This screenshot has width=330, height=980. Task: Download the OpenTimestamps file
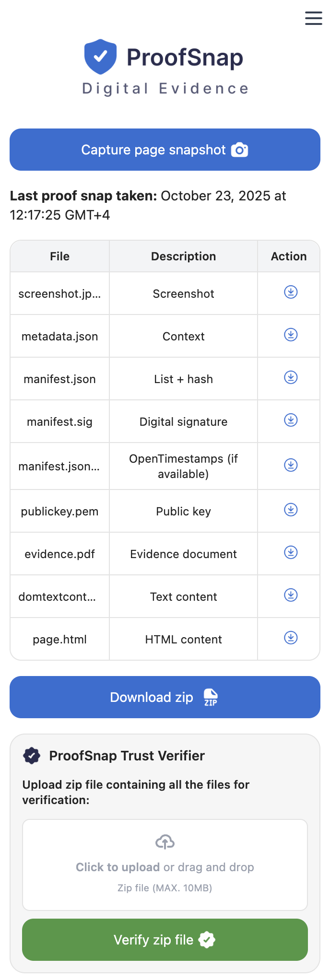point(291,465)
